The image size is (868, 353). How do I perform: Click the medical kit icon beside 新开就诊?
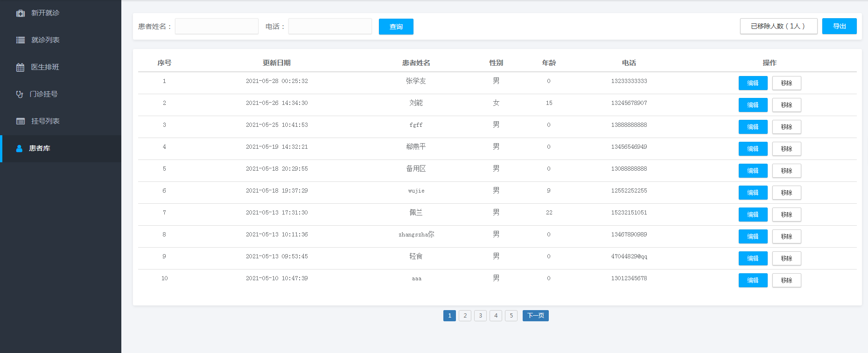[21, 13]
